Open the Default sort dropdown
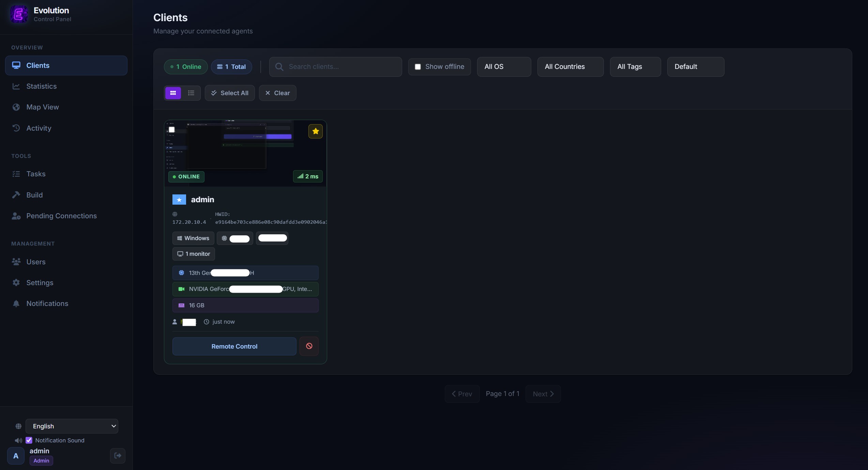 coord(696,67)
